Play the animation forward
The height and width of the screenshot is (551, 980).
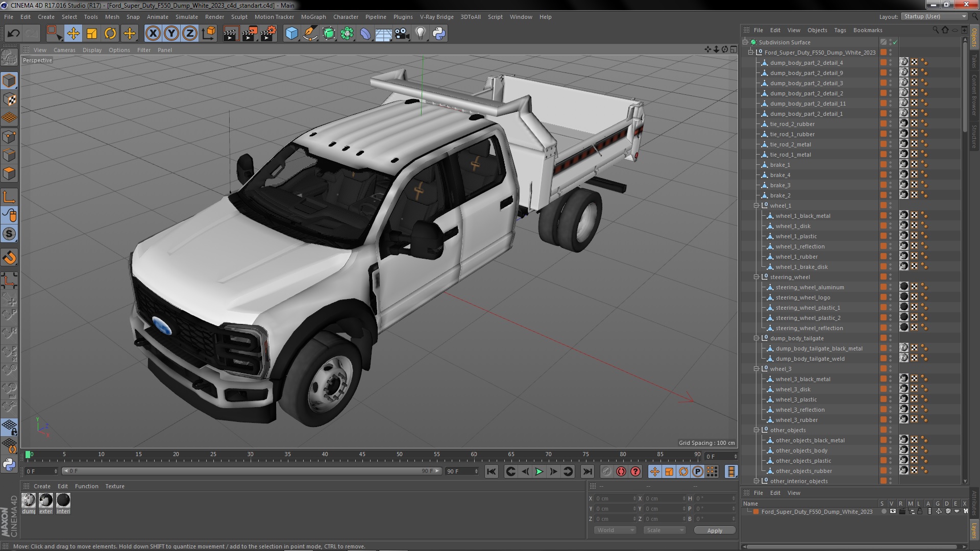coord(539,472)
